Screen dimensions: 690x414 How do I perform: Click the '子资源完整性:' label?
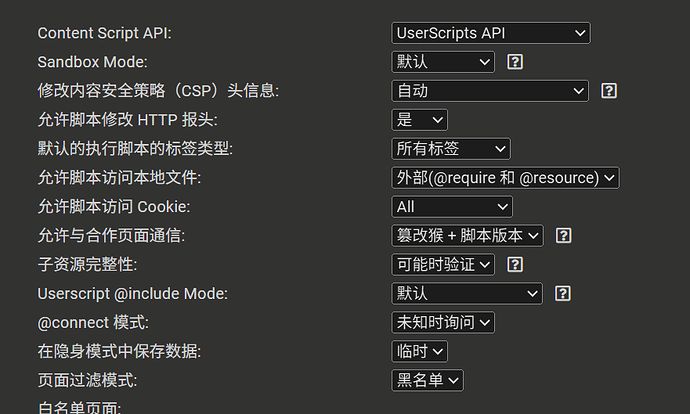(88, 264)
